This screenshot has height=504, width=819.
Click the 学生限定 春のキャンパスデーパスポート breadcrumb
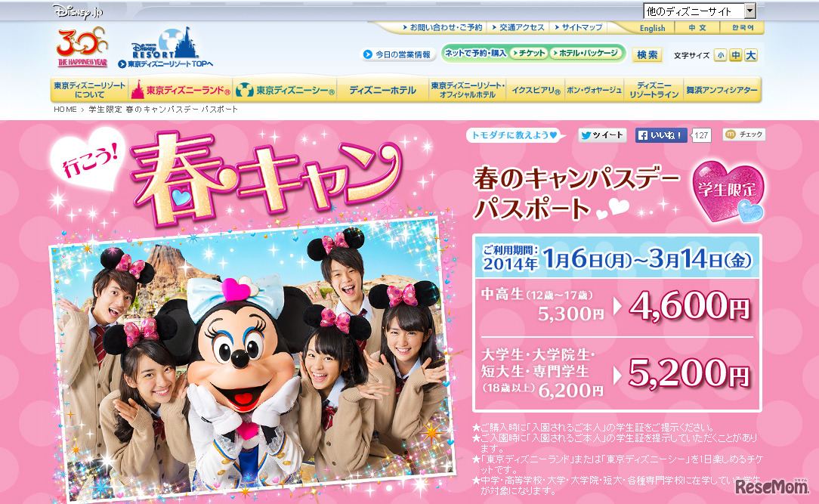pos(163,109)
